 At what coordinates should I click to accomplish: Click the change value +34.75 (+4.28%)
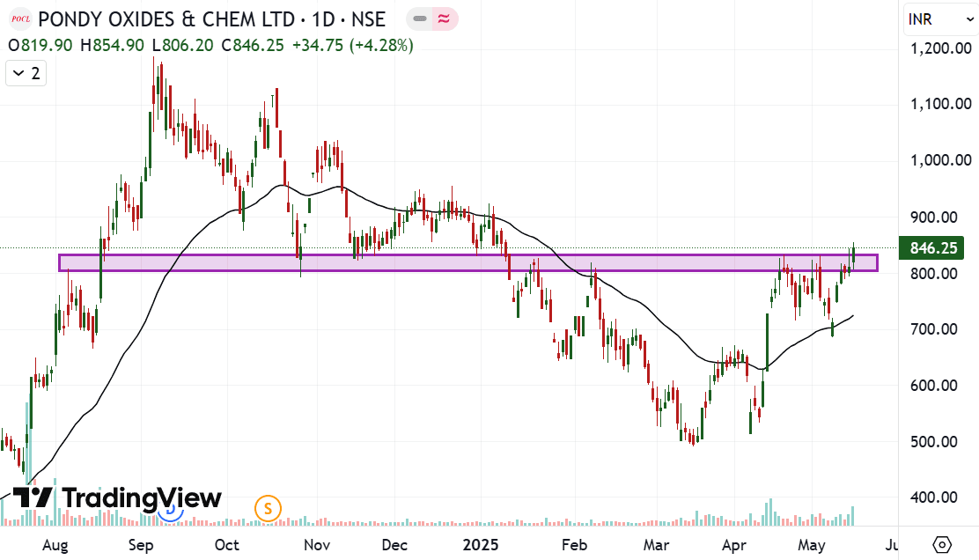(x=353, y=46)
